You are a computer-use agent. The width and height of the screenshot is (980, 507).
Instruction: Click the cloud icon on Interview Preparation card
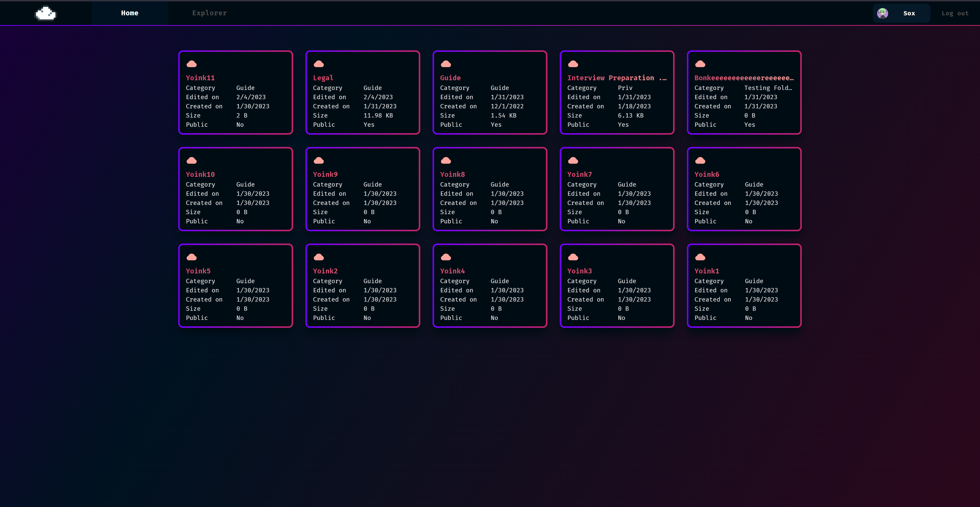[572, 64]
